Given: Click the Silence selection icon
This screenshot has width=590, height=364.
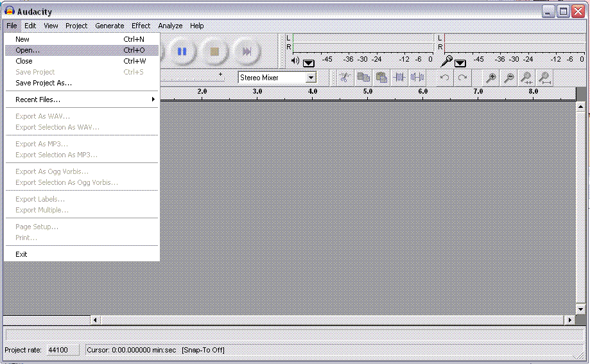Looking at the screenshot, I should pyautogui.click(x=417, y=78).
